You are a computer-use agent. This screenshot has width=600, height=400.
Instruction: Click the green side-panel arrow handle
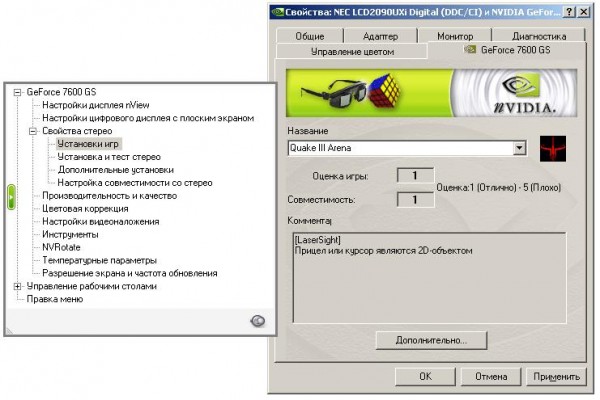[11, 197]
